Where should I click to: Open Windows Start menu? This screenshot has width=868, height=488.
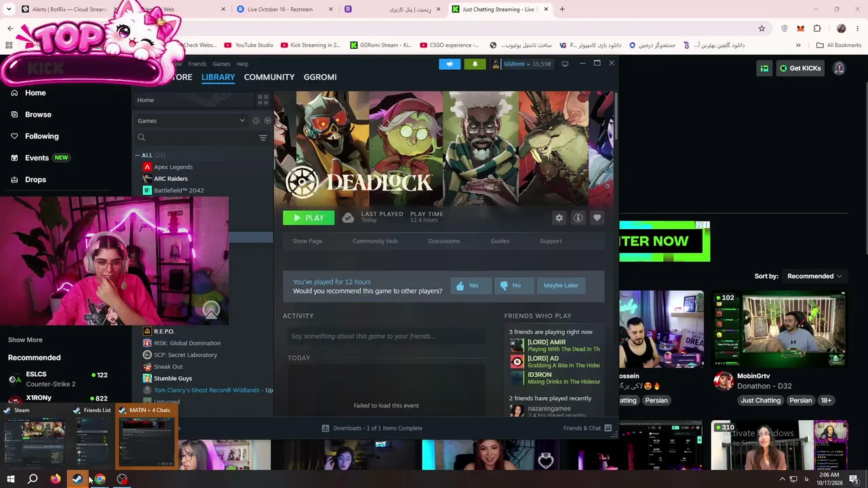click(x=11, y=479)
